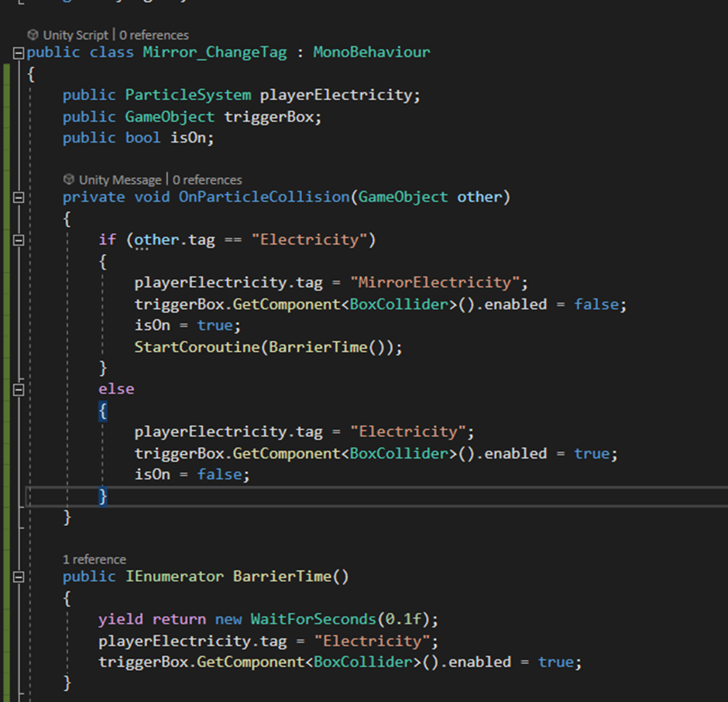Collapse the OnParticleCollision method outline box
Viewport: 728px width, 702px height.
[19, 198]
